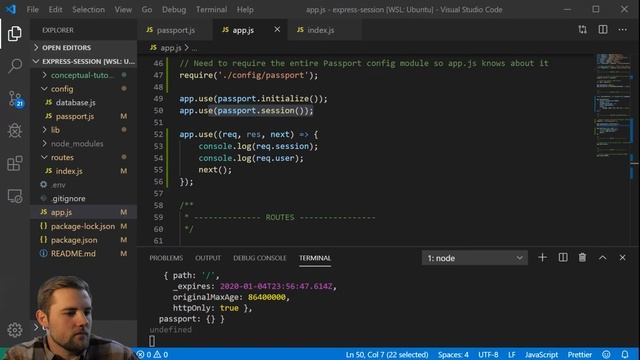Open the Manage gear icon

[15, 330]
